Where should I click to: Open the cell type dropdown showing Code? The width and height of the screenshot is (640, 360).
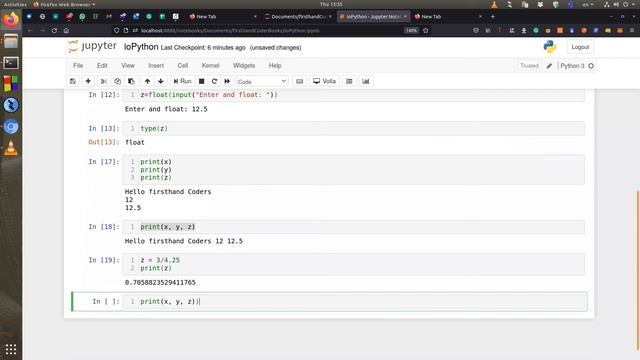(x=262, y=82)
